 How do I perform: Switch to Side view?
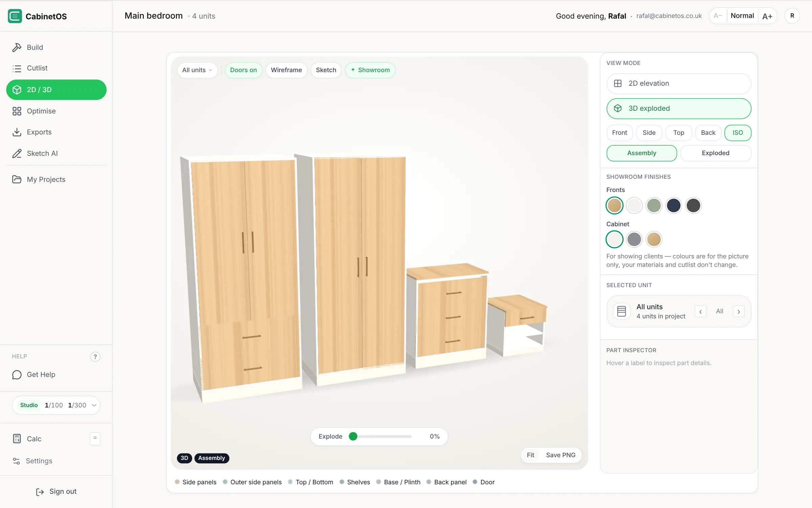[x=649, y=133]
